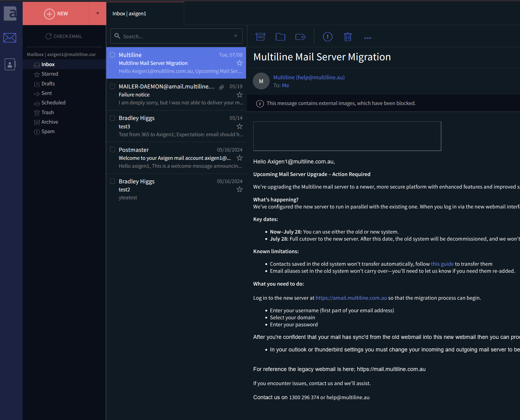Open the 'this guide' link
The width and height of the screenshot is (520, 420).
442,264
